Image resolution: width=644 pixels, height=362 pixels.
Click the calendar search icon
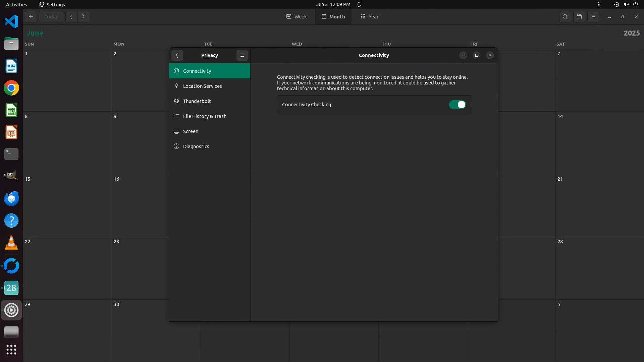pyautogui.click(x=565, y=17)
